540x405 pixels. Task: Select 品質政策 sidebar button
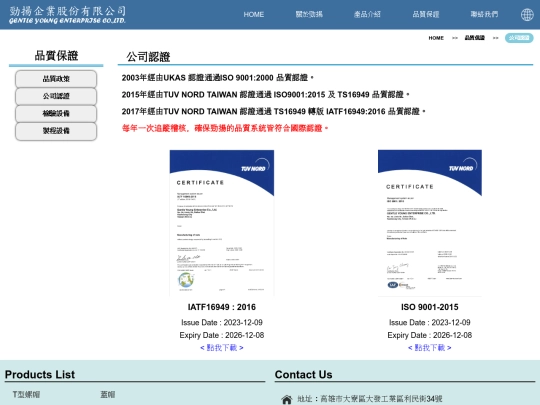56,79
